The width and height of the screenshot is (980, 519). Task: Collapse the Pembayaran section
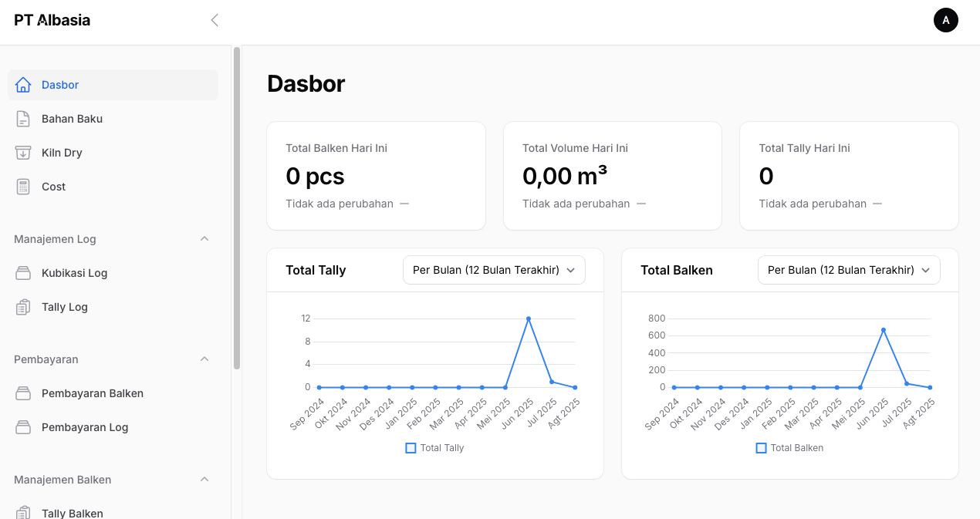[204, 359]
